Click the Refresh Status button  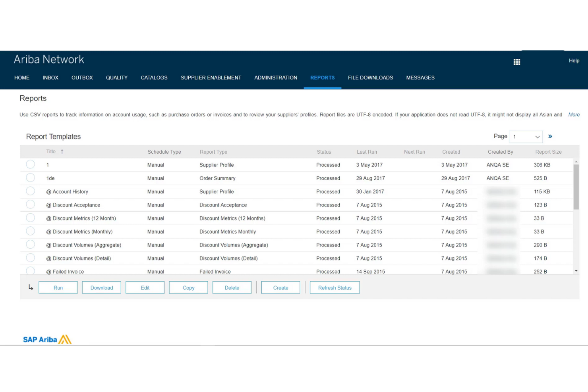[x=335, y=288]
